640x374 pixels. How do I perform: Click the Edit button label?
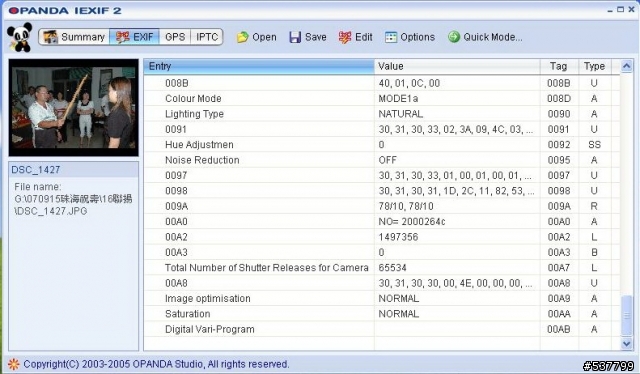coord(364,37)
